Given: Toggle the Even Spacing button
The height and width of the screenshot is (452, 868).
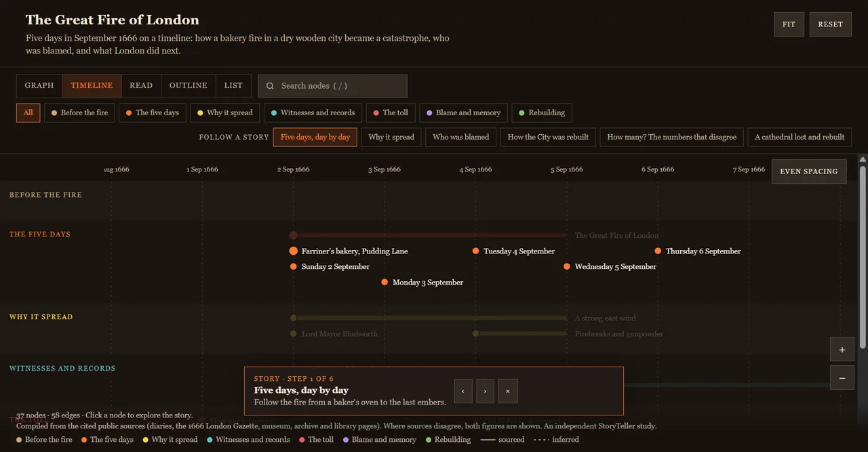Looking at the screenshot, I should click(809, 171).
